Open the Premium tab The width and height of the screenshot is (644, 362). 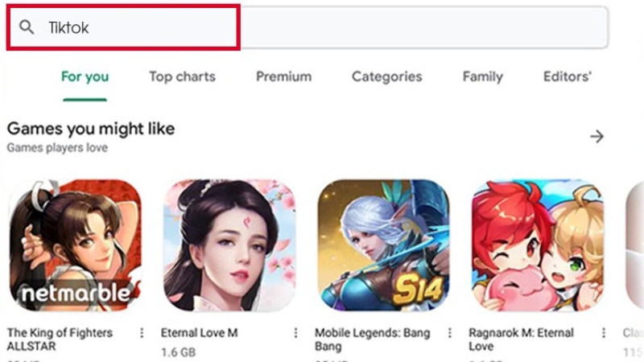[x=283, y=77]
